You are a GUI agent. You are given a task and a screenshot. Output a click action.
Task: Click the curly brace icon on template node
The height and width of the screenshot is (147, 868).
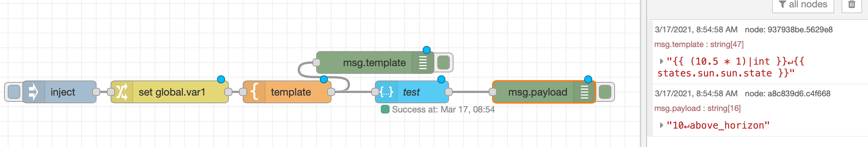tap(254, 92)
